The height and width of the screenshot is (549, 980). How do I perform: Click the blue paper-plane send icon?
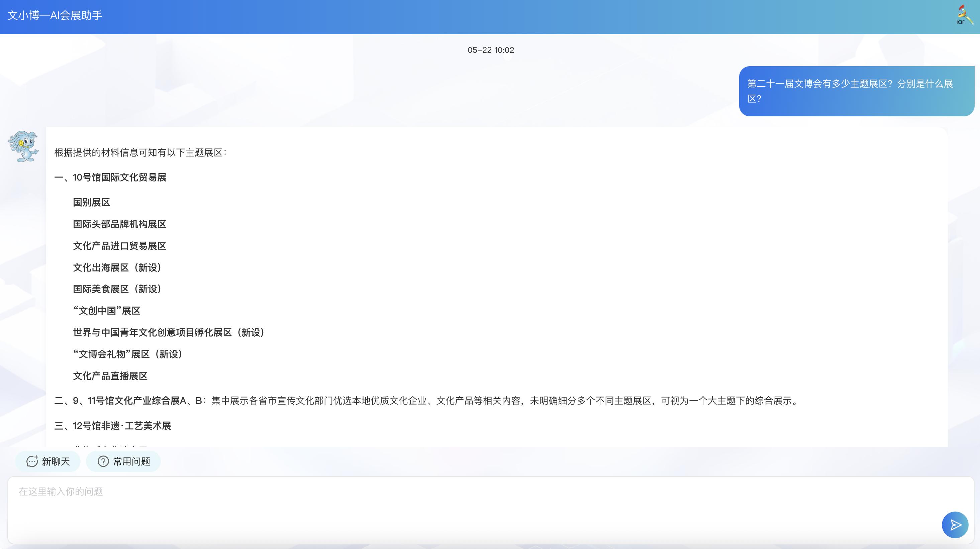(x=955, y=525)
